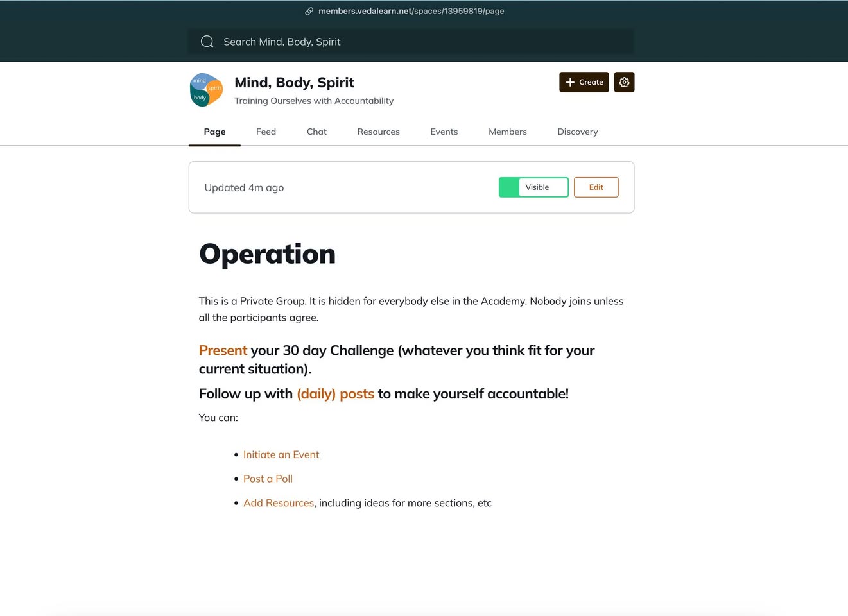
Task: Open the Chat tab
Action: 316,132
